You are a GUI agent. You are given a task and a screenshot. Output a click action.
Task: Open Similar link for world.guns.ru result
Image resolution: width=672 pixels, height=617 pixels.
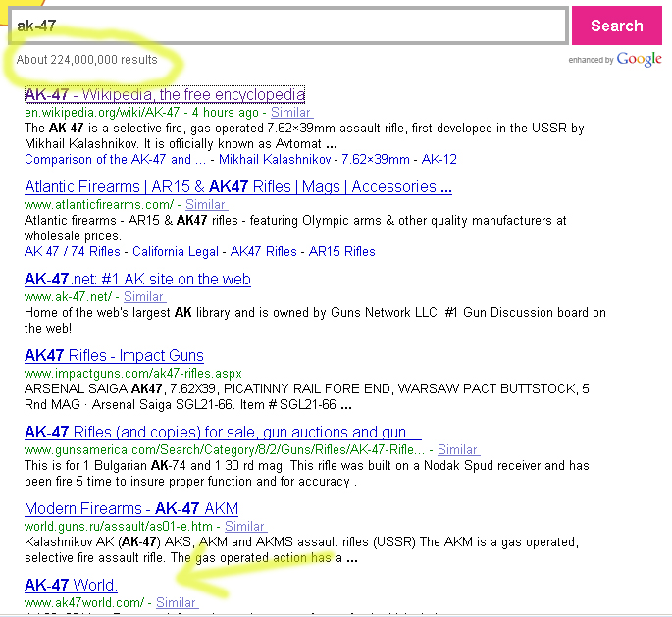[245, 526]
